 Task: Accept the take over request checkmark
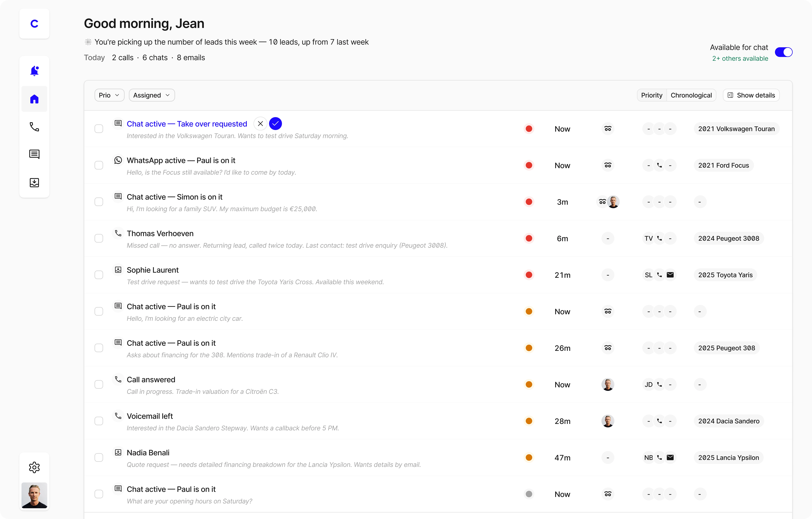275,124
